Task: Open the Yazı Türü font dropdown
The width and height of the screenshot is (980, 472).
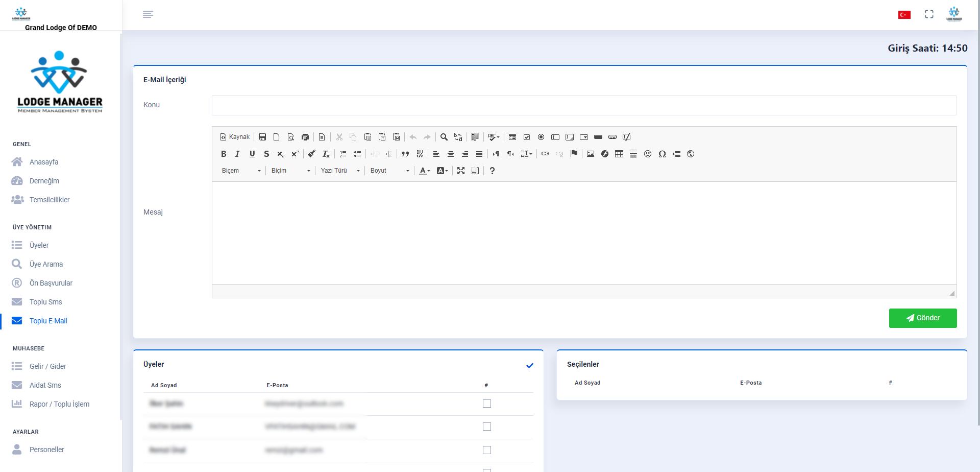Action: [x=340, y=171]
